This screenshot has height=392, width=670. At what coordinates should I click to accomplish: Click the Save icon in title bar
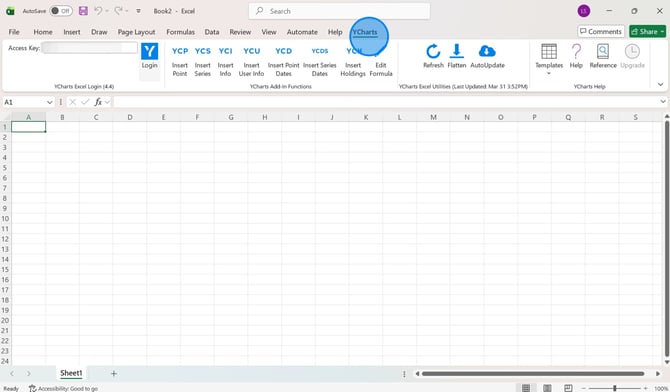[x=83, y=11]
